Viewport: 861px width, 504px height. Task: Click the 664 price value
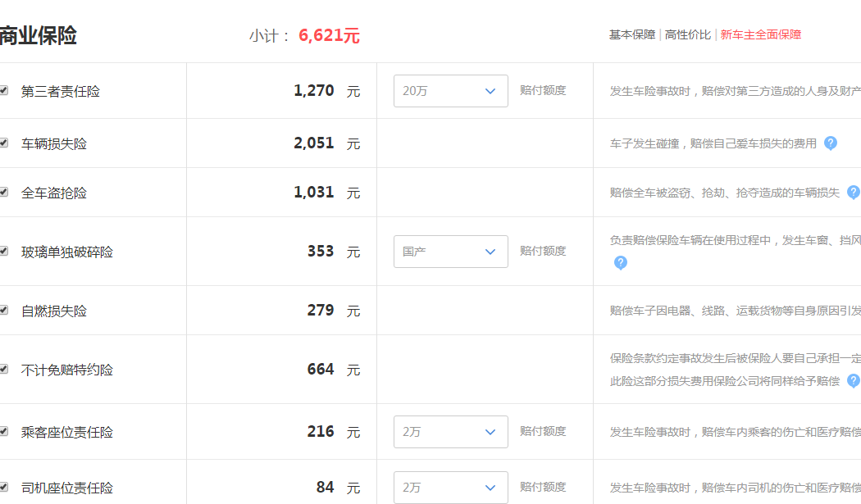point(321,369)
